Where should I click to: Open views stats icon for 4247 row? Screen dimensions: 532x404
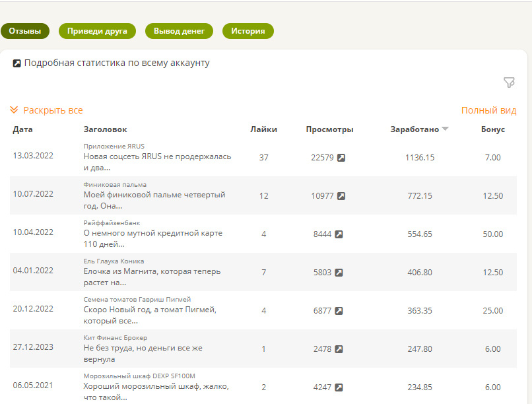pyautogui.click(x=339, y=387)
